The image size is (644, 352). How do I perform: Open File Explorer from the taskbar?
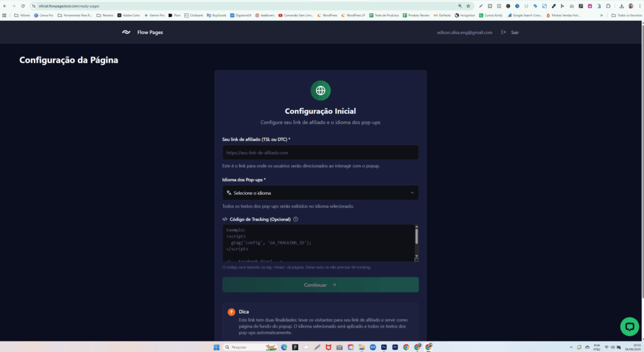[x=362, y=347]
